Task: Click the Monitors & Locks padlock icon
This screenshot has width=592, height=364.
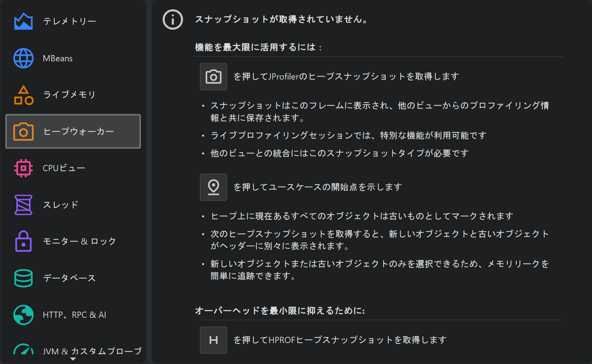Action: click(23, 241)
